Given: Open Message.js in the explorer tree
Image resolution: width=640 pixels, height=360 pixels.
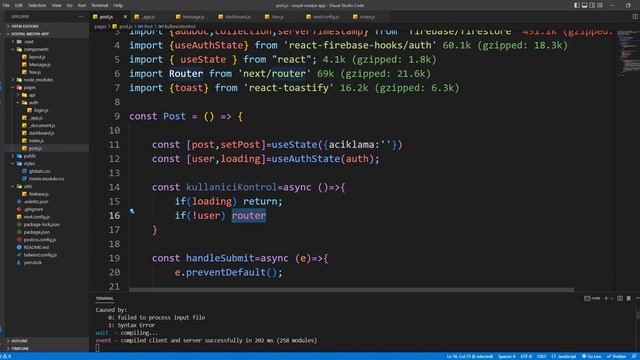Looking at the screenshot, I should click(40, 64).
